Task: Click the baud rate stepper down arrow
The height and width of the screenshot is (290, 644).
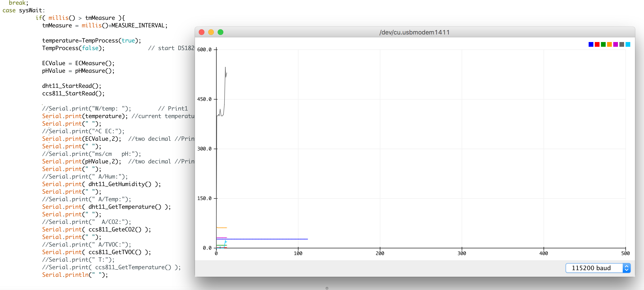Action: 626,270
